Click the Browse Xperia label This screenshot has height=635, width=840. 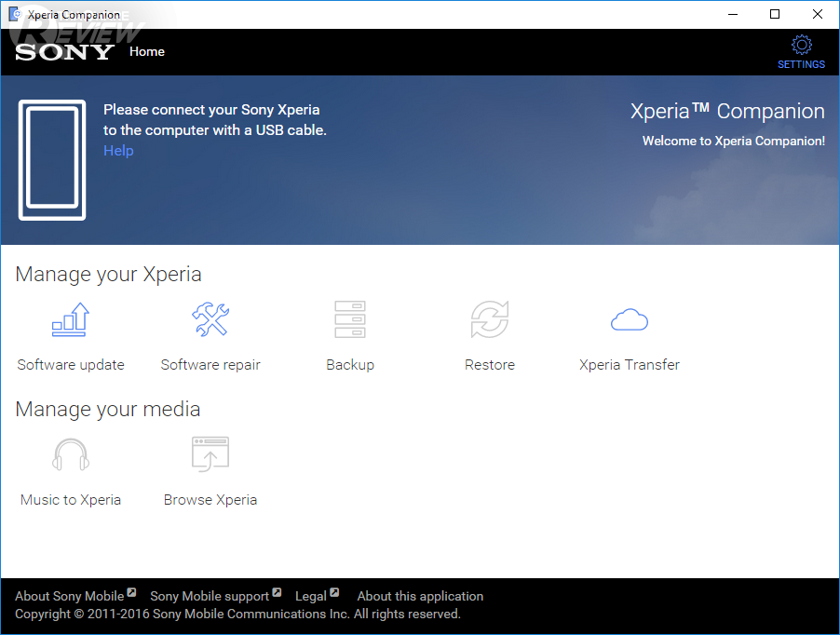210,500
